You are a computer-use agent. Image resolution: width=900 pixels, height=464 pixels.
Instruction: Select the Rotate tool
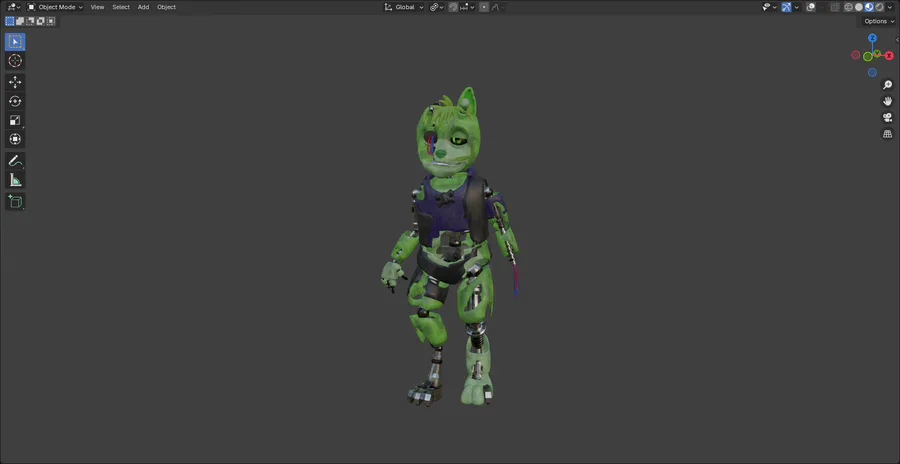(x=15, y=101)
